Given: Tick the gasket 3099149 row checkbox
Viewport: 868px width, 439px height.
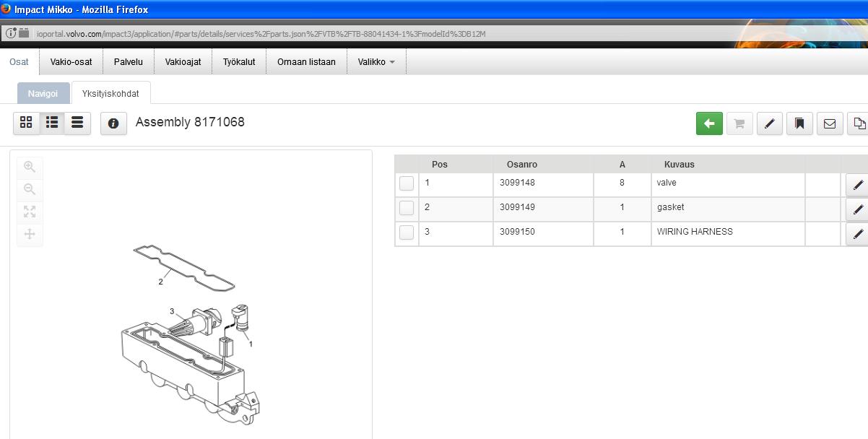Looking at the screenshot, I should pos(407,208).
